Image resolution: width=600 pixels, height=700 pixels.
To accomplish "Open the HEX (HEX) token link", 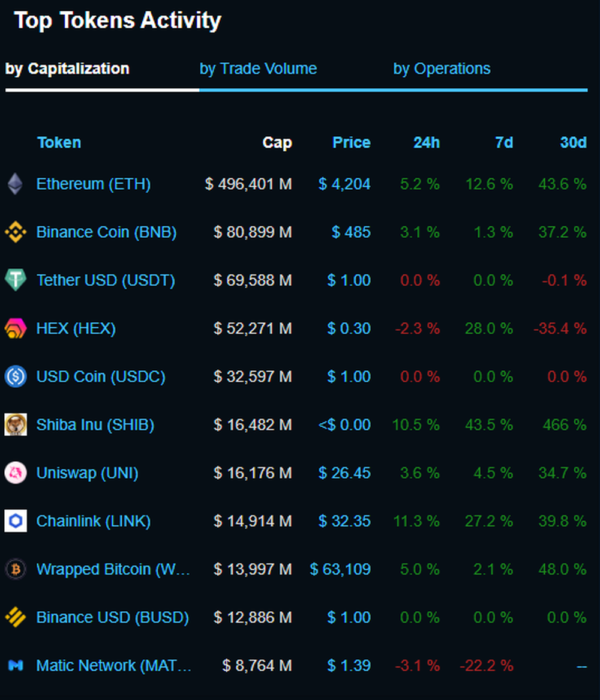I will tap(76, 328).
